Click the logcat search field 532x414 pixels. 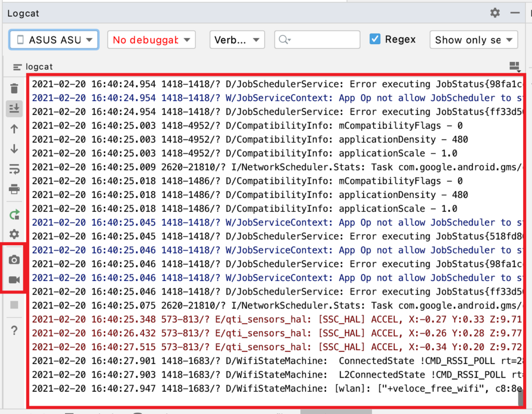pyautogui.click(x=317, y=39)
